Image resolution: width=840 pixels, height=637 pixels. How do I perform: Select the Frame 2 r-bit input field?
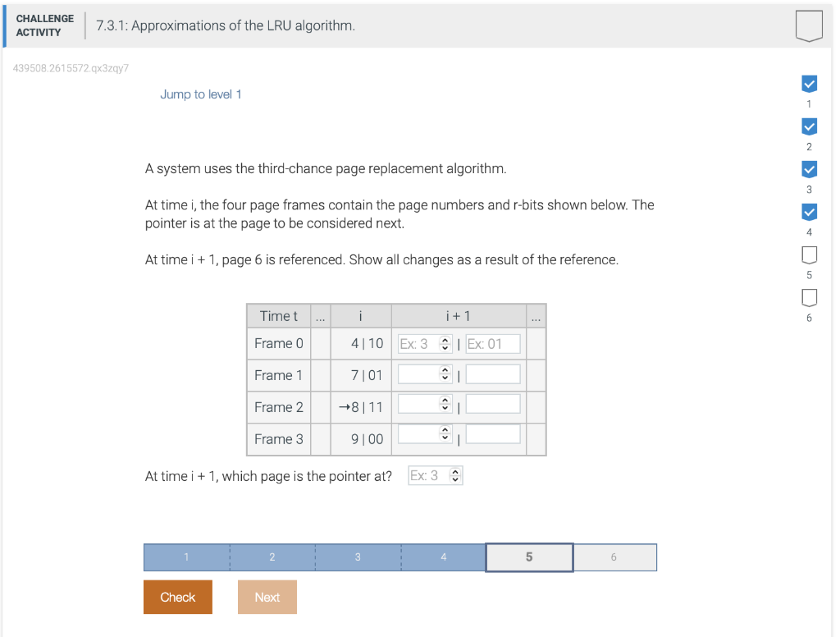coord(492,403)
